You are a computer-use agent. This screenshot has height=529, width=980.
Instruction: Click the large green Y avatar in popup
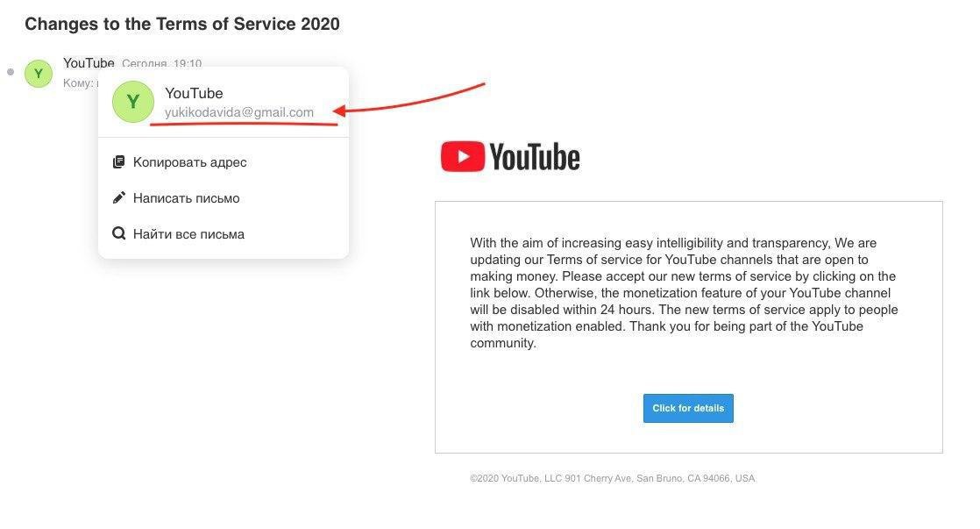133,101
